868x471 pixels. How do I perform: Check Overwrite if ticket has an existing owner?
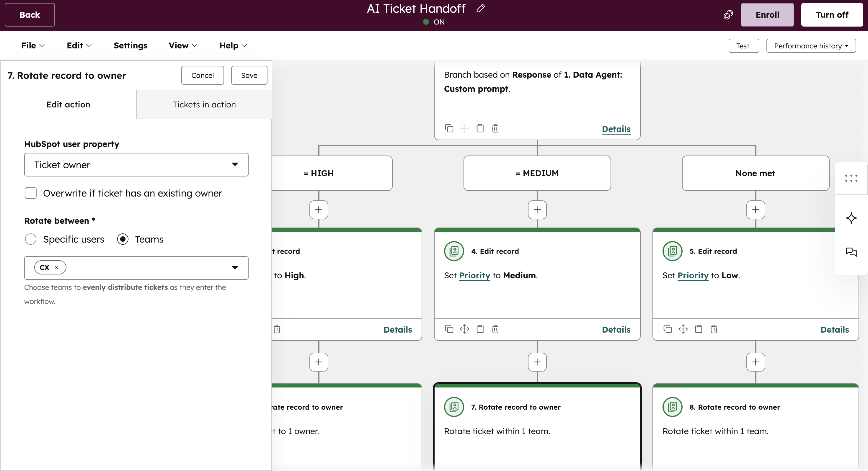(x=30, y=193)
